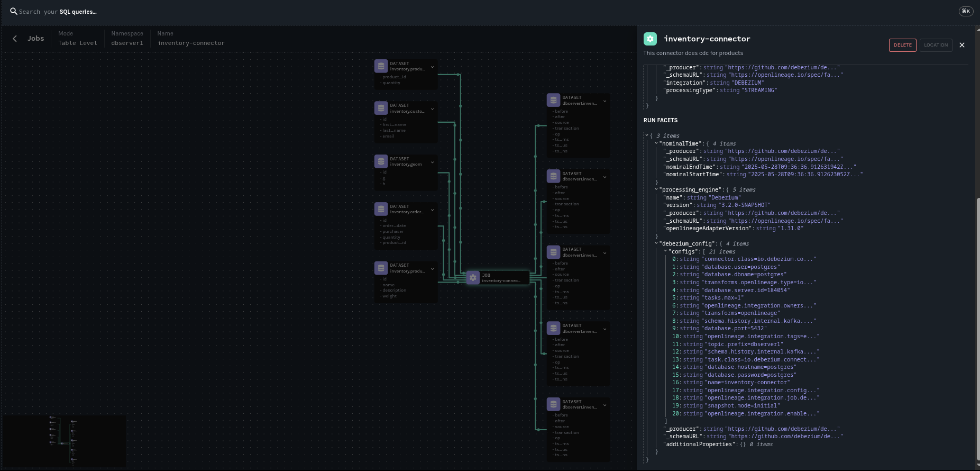Viewport: 980px width, 471px height.
Task: Go back to the Jobs page
Action: click(x=35, y=39)
